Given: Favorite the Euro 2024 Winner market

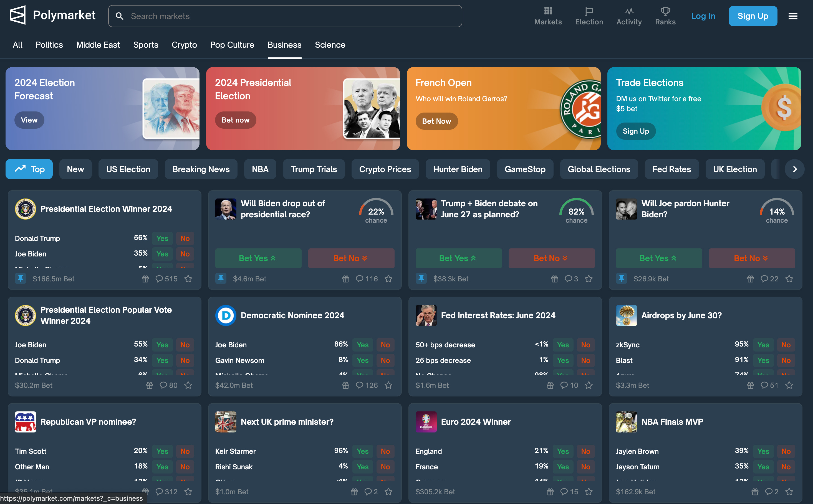Looking at the screenshot, I should (x=589, y=492).
